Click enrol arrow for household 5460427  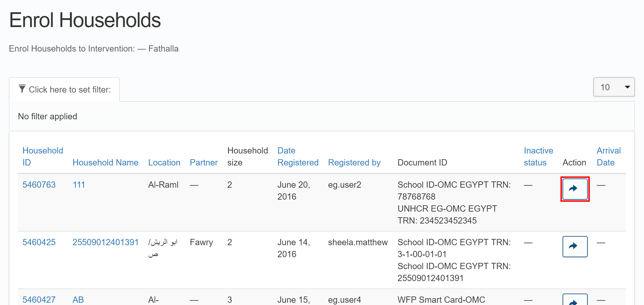[x=575, y=300]
